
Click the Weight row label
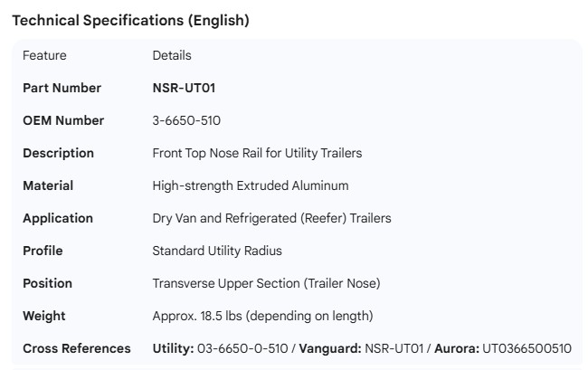[44, 316]
